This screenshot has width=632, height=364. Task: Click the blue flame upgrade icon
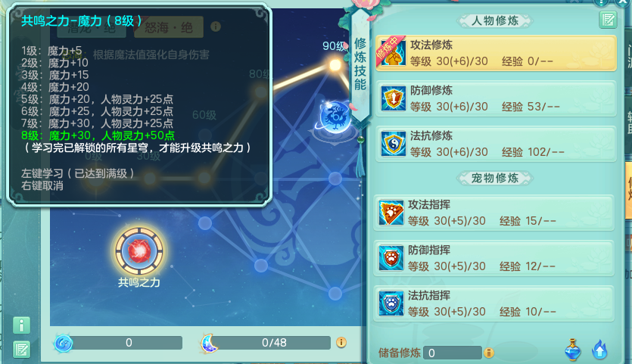tap(599, 349)
